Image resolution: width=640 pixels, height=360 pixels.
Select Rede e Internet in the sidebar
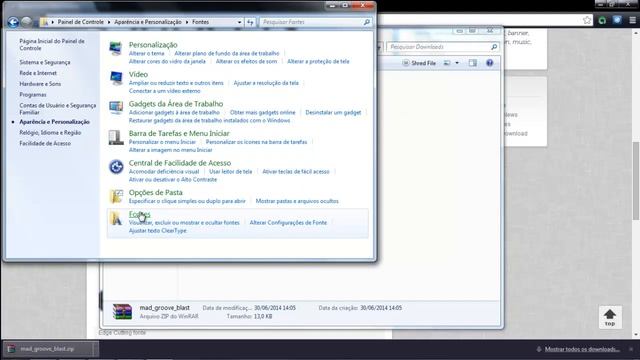[38, 73]
